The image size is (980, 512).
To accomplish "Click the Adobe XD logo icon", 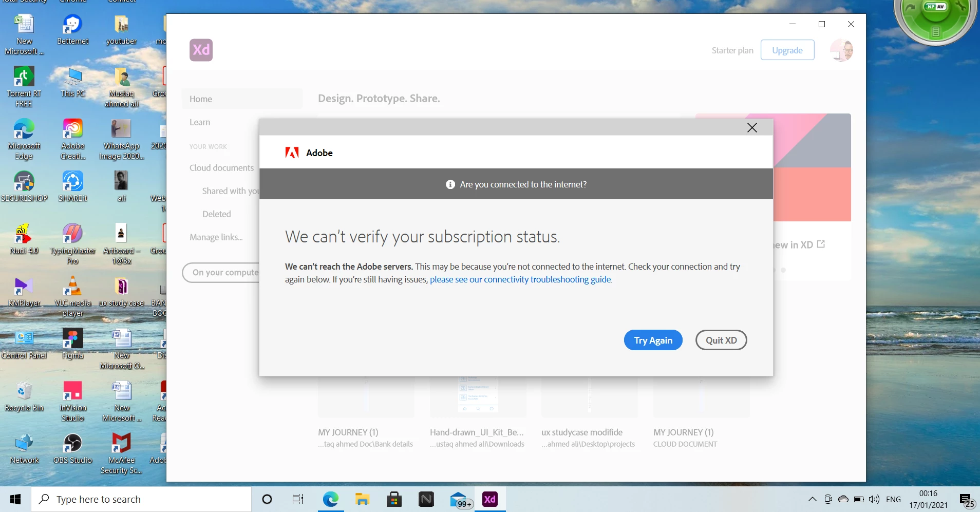I will tap(201, 50).
